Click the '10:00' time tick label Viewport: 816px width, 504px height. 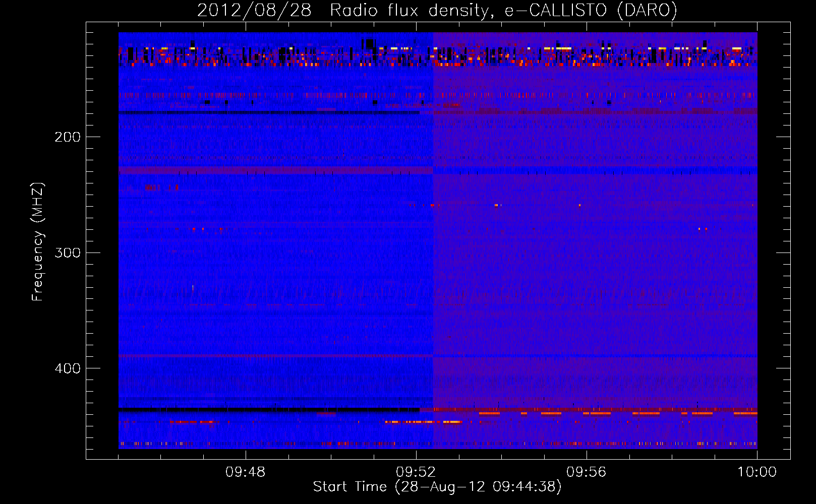[756, 472]
